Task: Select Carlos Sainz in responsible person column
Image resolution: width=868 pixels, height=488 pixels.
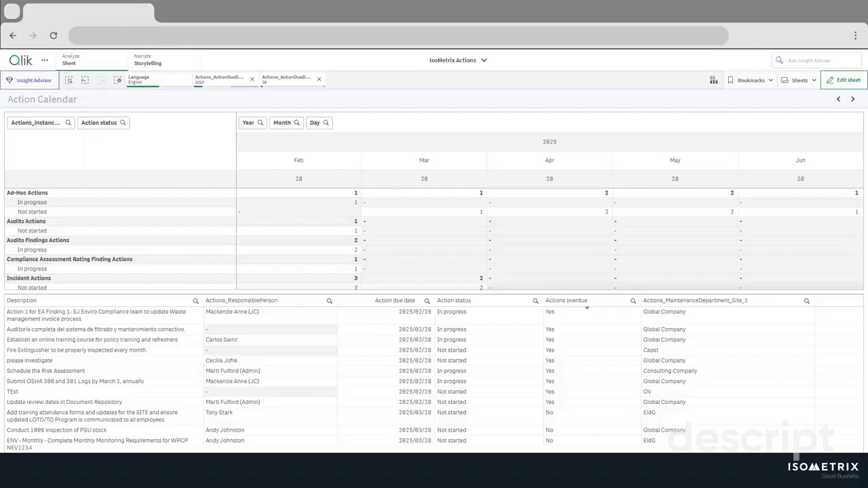Action: click(220, 340)
